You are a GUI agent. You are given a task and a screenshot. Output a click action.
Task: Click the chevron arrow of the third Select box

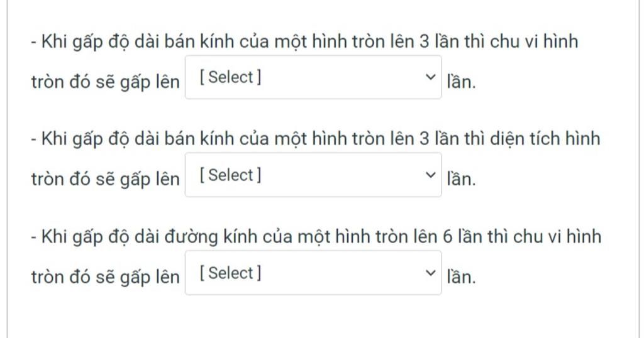430,273
